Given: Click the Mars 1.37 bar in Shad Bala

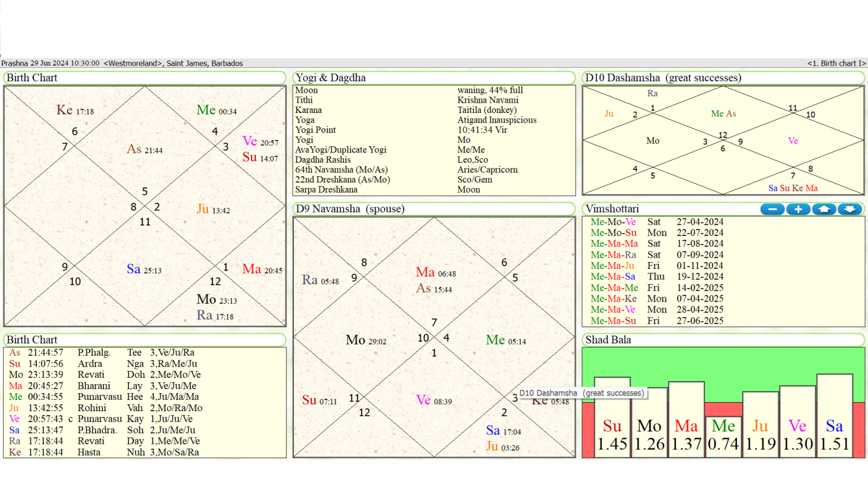Looking at the screenshot, I should tap(686, 419).
